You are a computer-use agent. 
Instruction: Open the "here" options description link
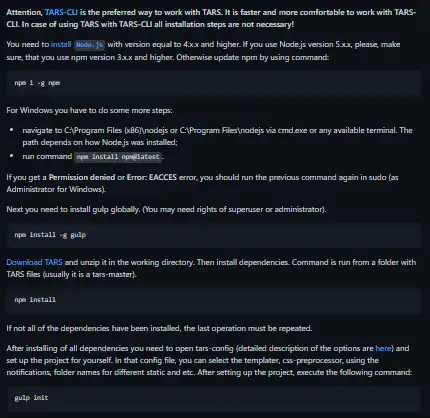coord(383,348)
